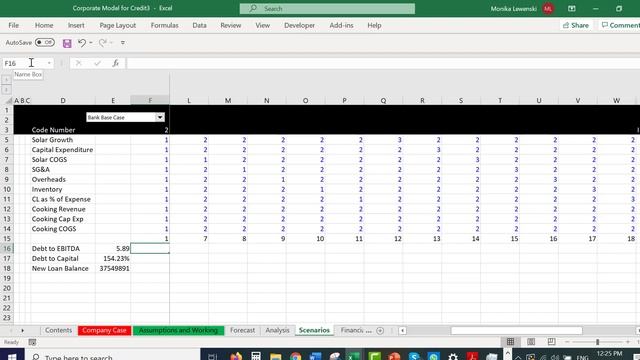
Task: Click the Enter checkmark formula icon
Action: click(97, 63)
